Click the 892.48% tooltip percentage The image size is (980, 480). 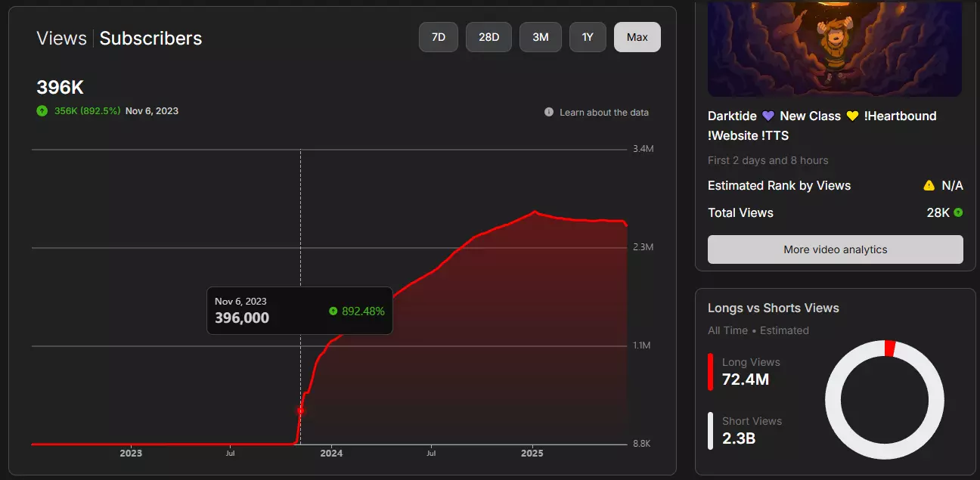pos(363,311)
